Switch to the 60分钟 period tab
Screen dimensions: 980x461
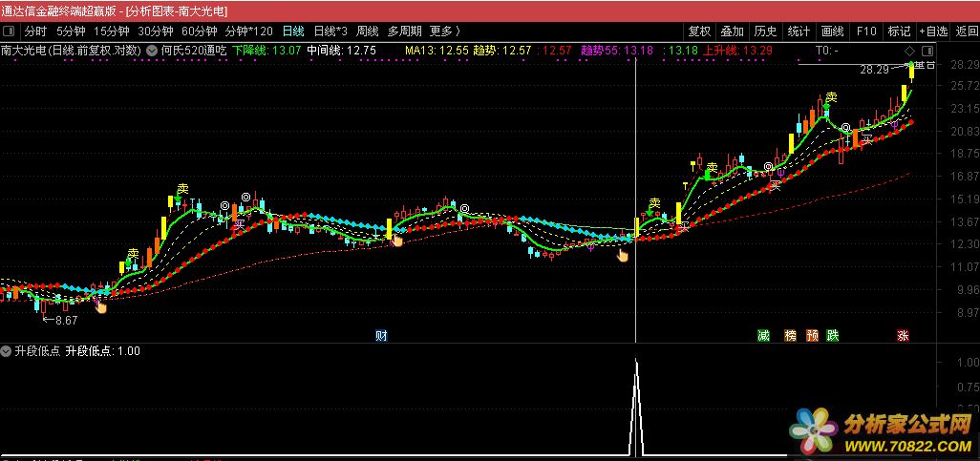199,31
